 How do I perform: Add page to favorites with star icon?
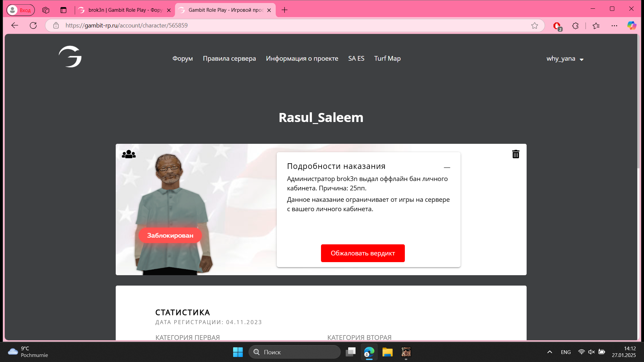pos(534,26)
